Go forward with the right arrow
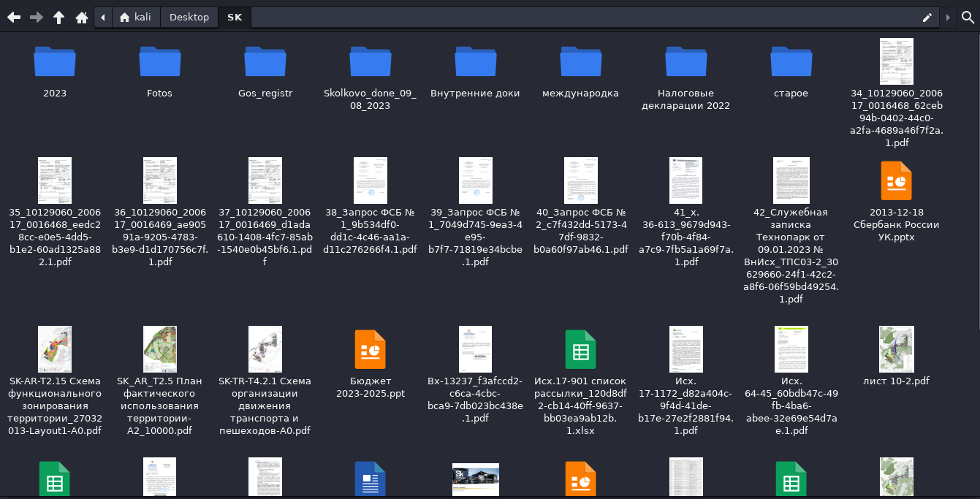The height and width of the screenshot is (499, 980). pos(37,17)
